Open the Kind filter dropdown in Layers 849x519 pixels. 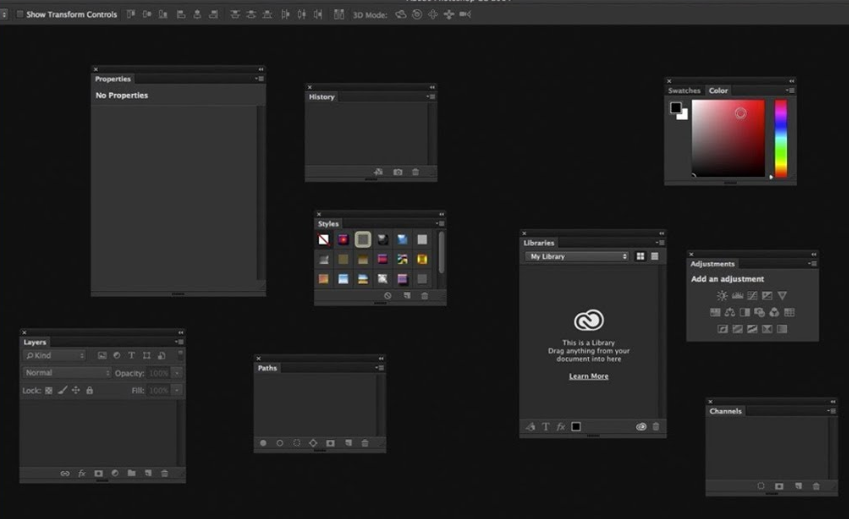[55, 356]
